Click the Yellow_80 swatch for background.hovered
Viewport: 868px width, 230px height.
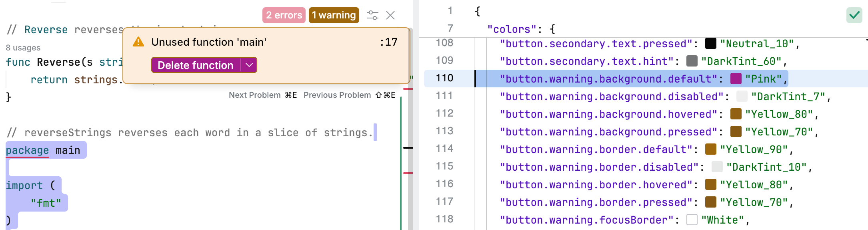point(736,114)
